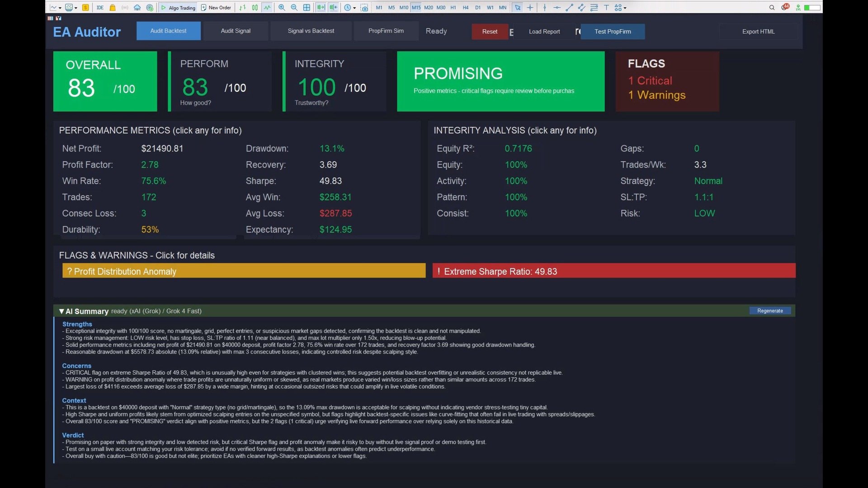Viewport: 868px width, 488px height.
Task: Click the Zoom In magnifier icon
Action: [x=282, y=7]
